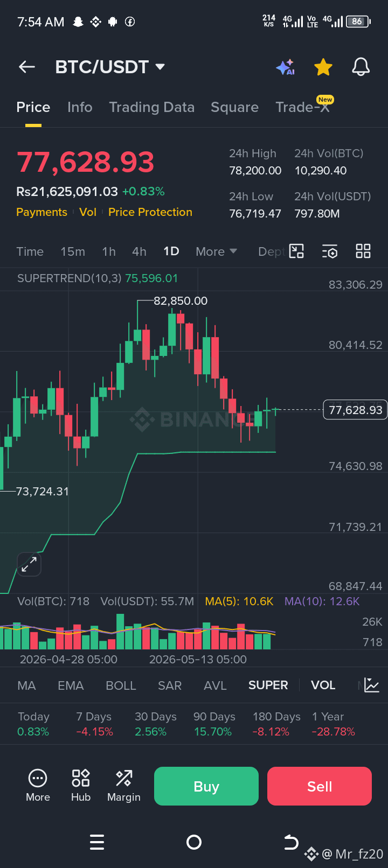The width and height of the screenshot is (388, 868).
Task: Tap the Snapchat notification icon in status bar
Action: pyautogui.click(x=78, y=22)
